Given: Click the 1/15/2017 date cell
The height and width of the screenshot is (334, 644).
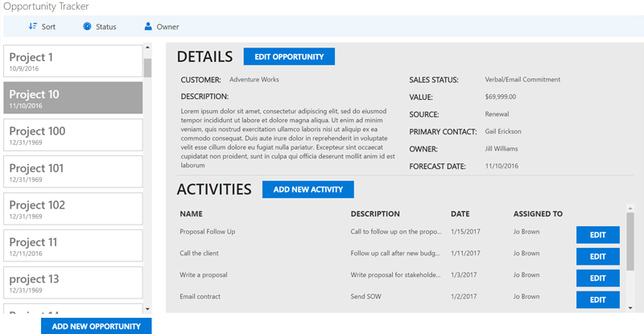Looking at the screenshot, I should coord(465,231).
